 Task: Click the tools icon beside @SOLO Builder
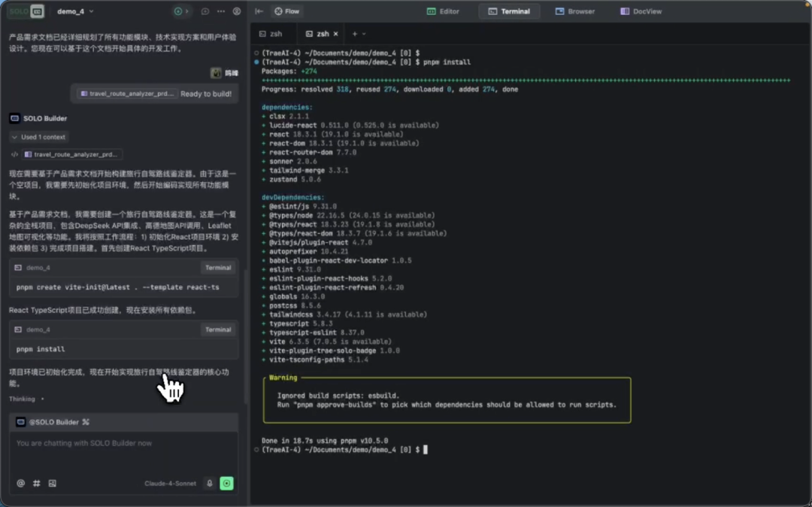[x=86, y=422]
